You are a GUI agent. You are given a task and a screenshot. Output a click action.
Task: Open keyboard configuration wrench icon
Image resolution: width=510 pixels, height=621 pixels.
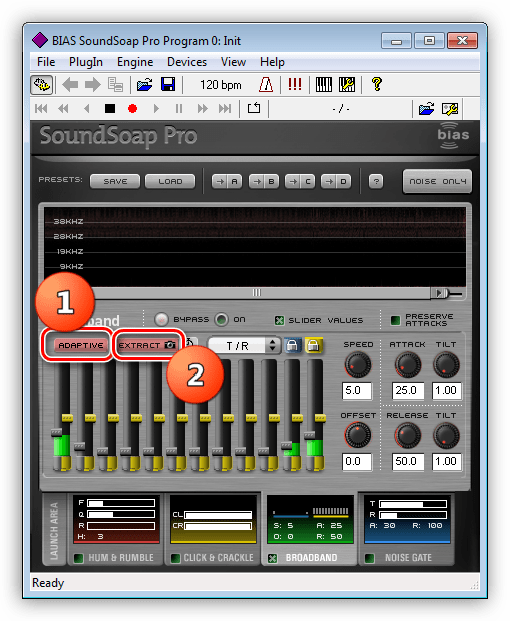(x=347, y=84)
